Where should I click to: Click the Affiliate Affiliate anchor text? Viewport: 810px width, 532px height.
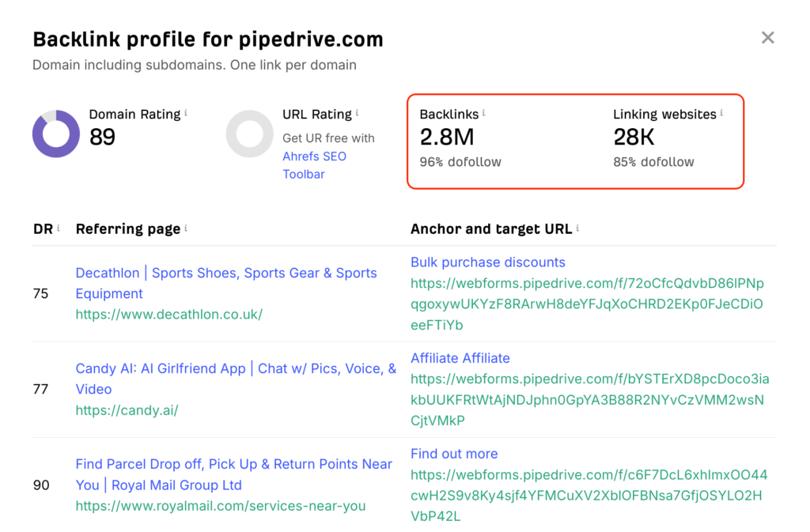(x=460, y=357)
